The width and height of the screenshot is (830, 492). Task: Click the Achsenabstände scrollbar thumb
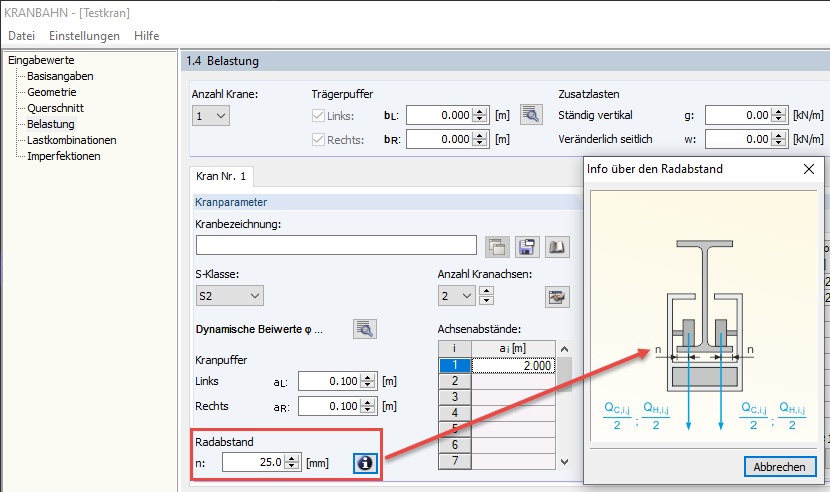[x=564, y=374]
